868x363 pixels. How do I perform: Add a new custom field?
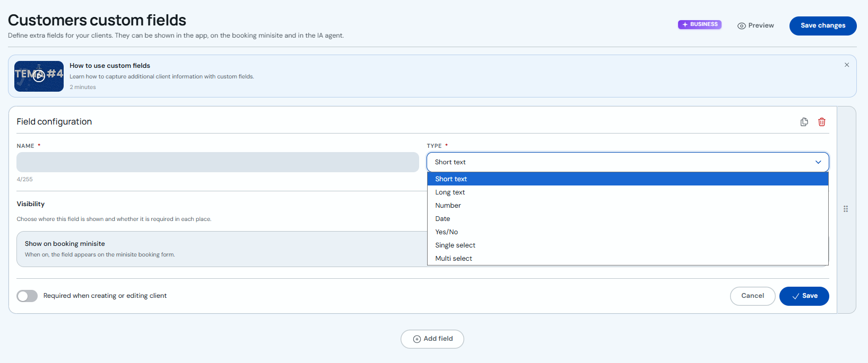[432, 339]
